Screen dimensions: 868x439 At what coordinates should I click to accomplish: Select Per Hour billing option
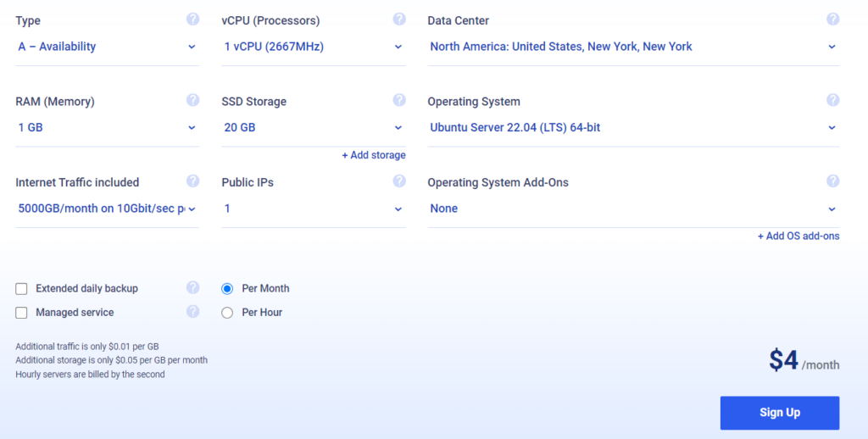click(227, 313)
